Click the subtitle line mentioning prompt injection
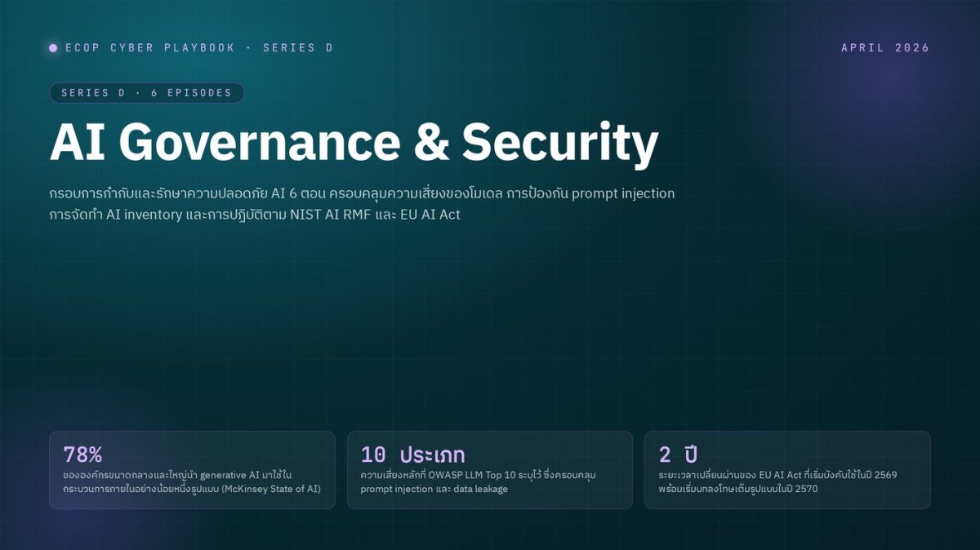Image resolution: width=980 pixels, height=550 pixels. click(362, 194)
